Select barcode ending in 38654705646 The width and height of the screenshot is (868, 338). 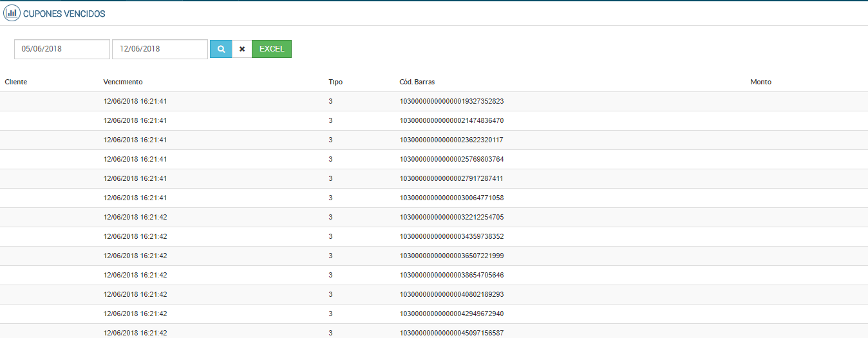[x=451, y=275]
